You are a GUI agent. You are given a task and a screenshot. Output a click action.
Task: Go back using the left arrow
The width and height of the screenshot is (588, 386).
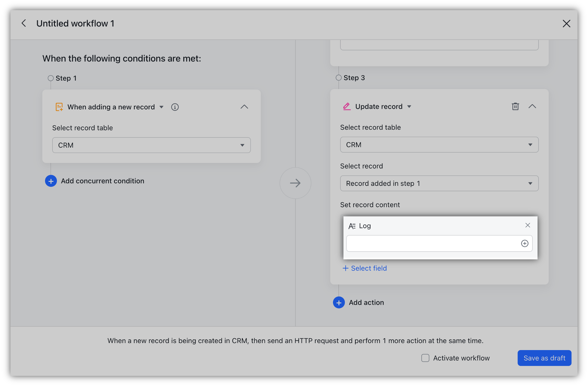(24, 23)
